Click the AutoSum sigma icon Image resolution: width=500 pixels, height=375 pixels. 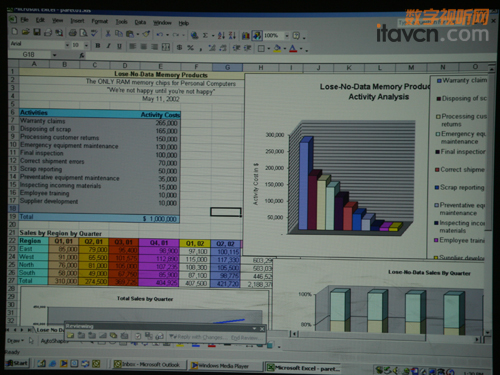point(205,35)
